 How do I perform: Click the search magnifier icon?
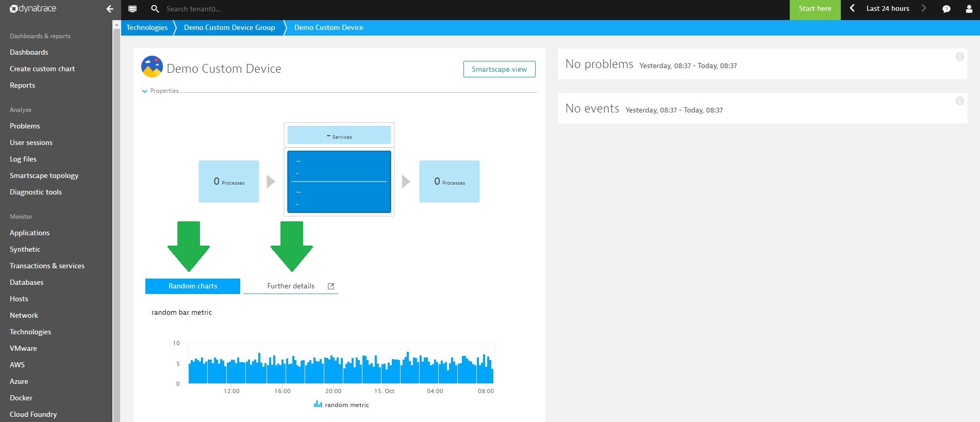pos(155,9)
